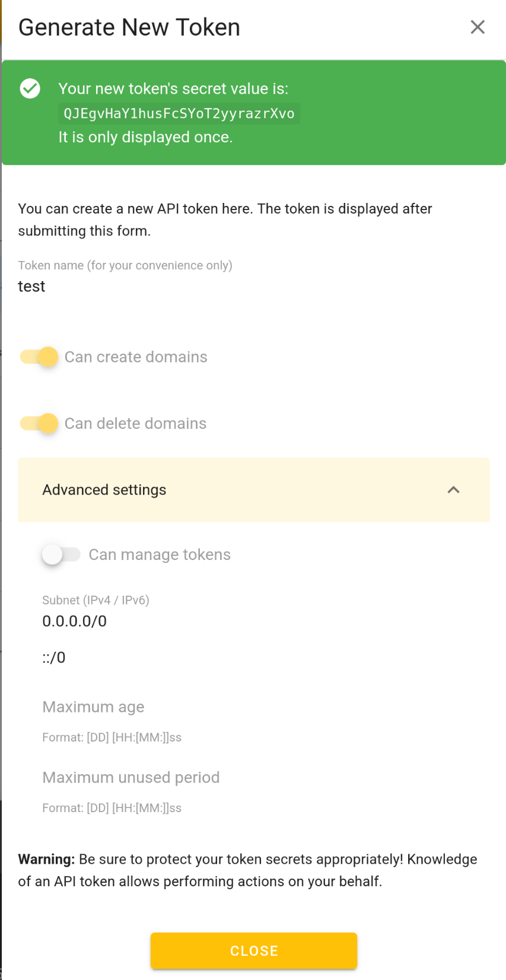
Task: Click the Can create domains label
Action: (x=136, y=357)
